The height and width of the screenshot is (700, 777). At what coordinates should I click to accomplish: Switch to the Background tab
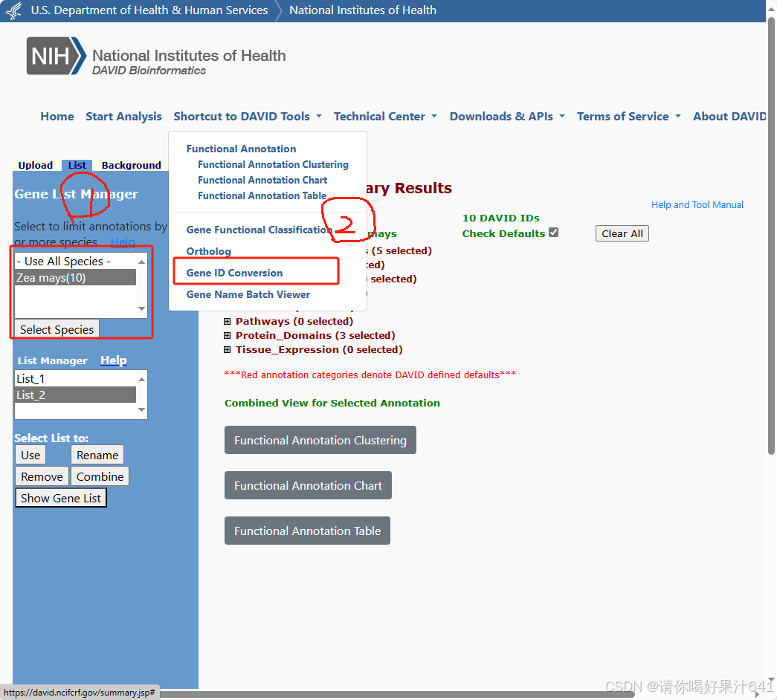pyautogui.click(x=132, y=165)
